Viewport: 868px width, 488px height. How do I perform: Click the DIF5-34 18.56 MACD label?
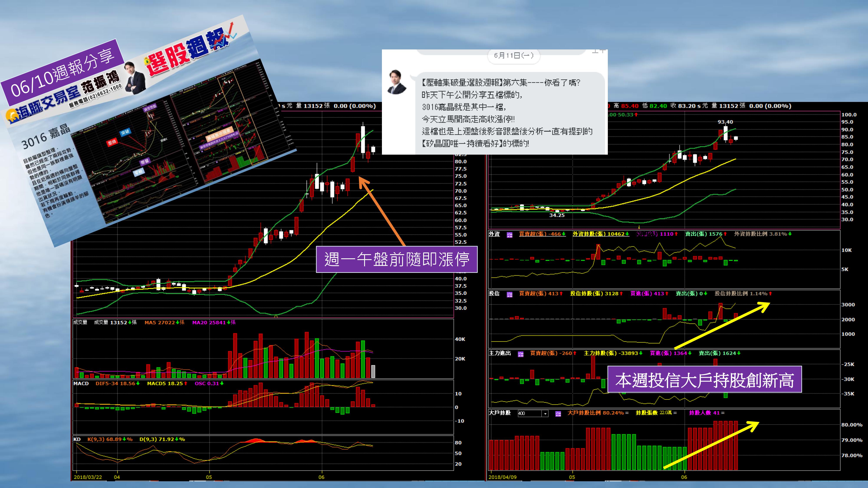(118, 384)
